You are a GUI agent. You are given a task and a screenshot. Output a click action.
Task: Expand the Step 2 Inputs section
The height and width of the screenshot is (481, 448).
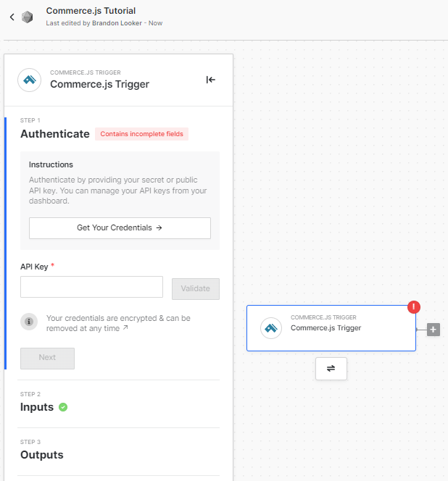37,407
